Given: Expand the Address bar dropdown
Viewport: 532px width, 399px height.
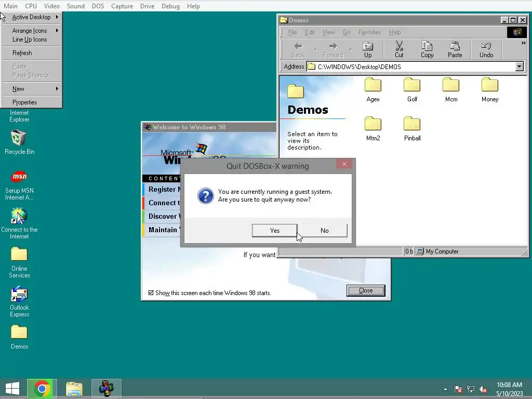Looking at the screenshot, I should (x=519, y=66).
